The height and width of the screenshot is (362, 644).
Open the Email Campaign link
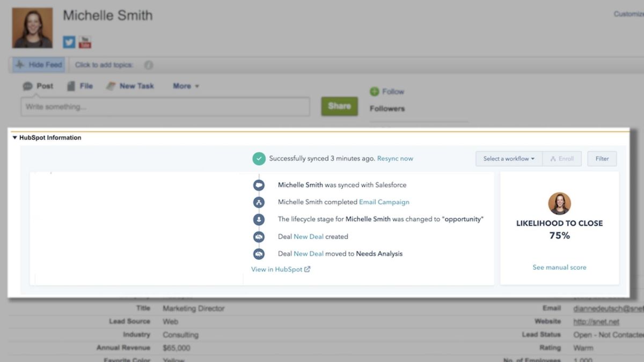[x=384, y=202]
